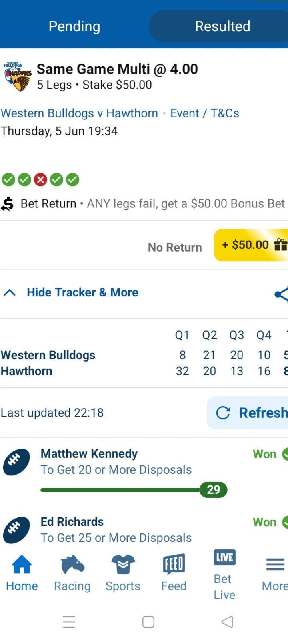Tap the 29 disposals progress marker
Viewport: 288px width, 644px height.
tap(214, 489)
